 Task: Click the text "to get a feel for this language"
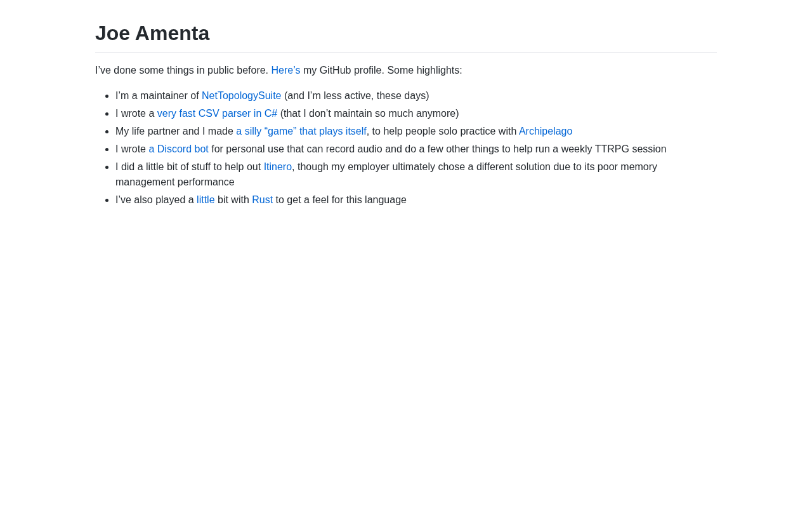pyautogui.click(x=341, y=200)
